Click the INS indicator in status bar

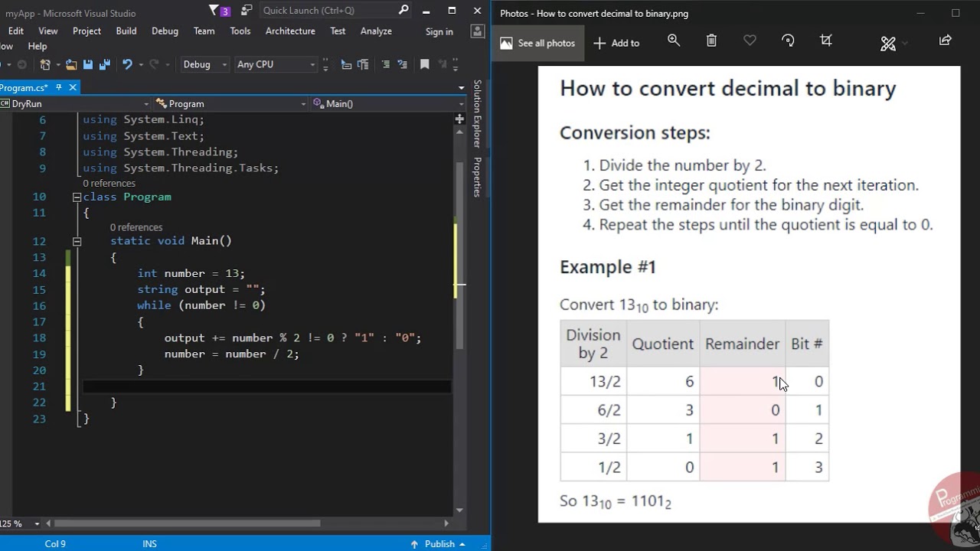pos(149,543)
